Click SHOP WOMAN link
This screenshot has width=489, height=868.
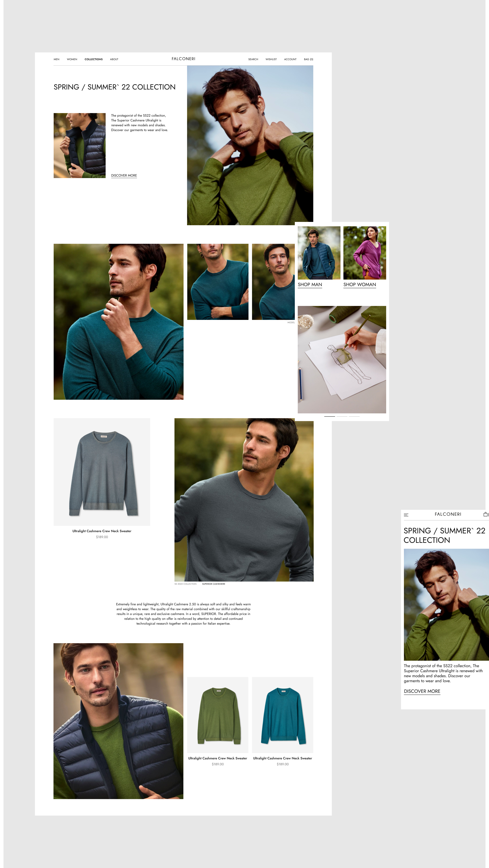tap(359, 284)
